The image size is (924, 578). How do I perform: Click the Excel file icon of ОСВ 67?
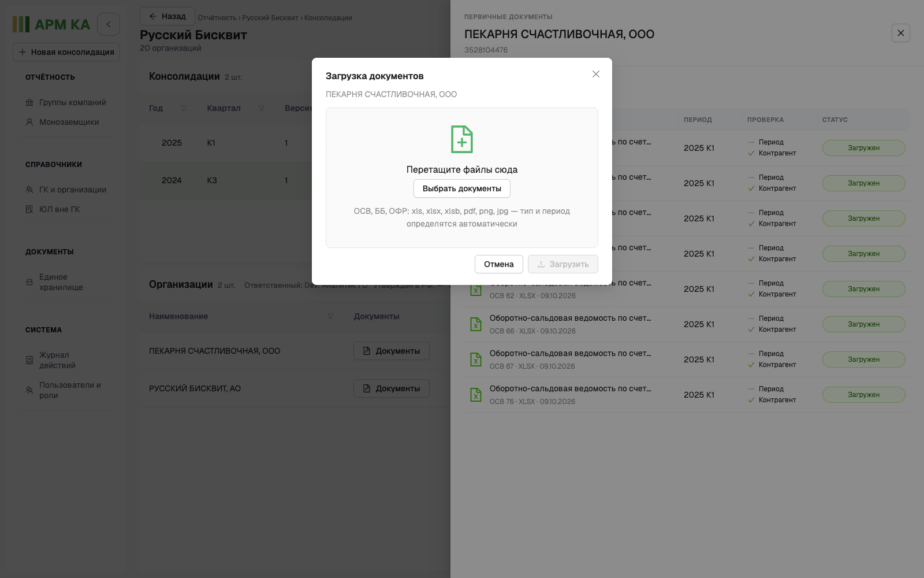pyautogui.click(x=476, y=360)
